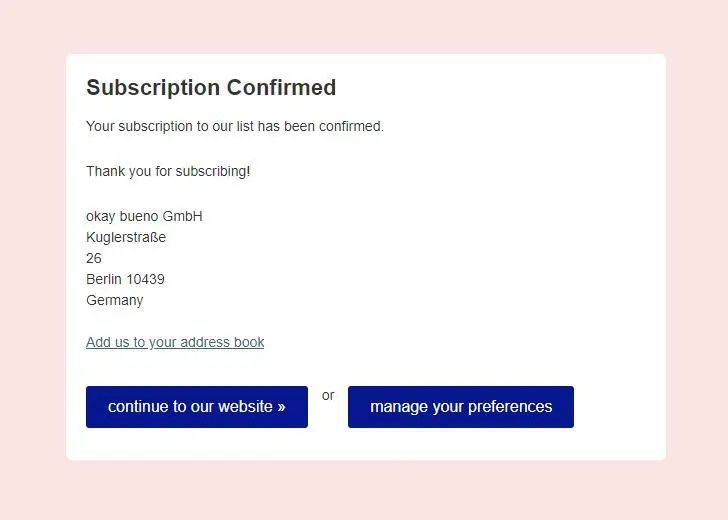Click the city name Berlin

pos(104,279)
